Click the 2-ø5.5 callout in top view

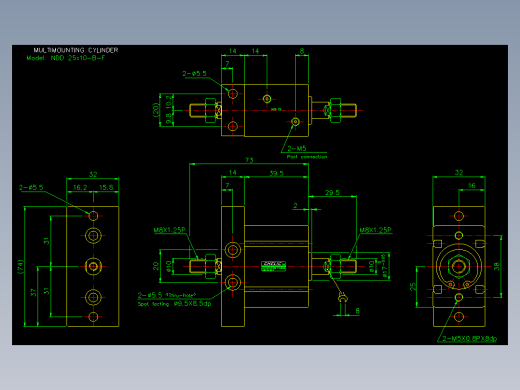click(x=194, y=74)
